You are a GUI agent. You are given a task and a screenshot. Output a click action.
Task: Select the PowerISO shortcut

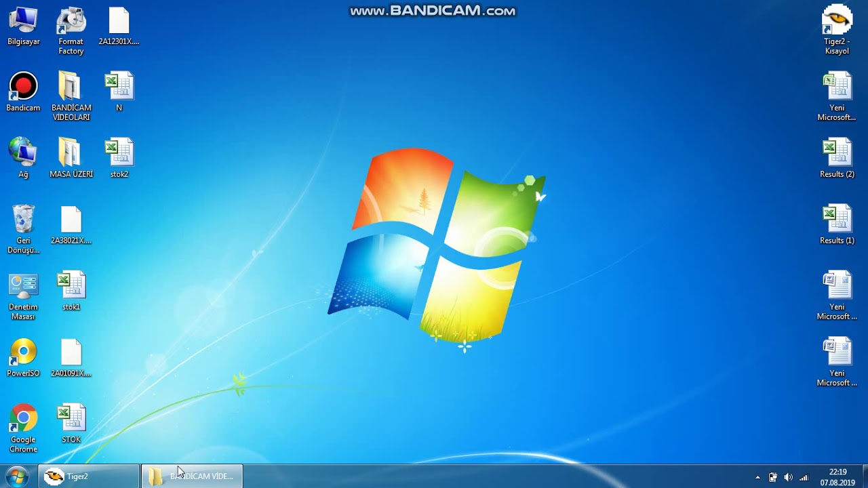pos(23,358)
